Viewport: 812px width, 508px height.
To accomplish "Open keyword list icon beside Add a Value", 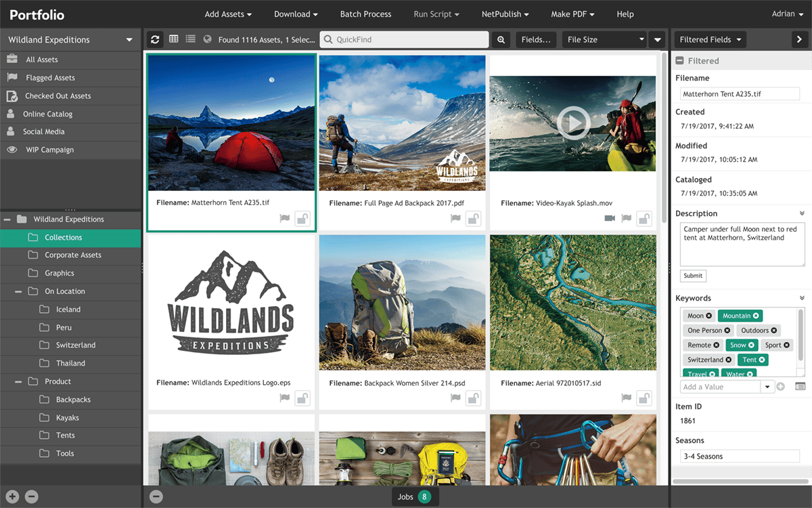I will [x=800, y=387].
